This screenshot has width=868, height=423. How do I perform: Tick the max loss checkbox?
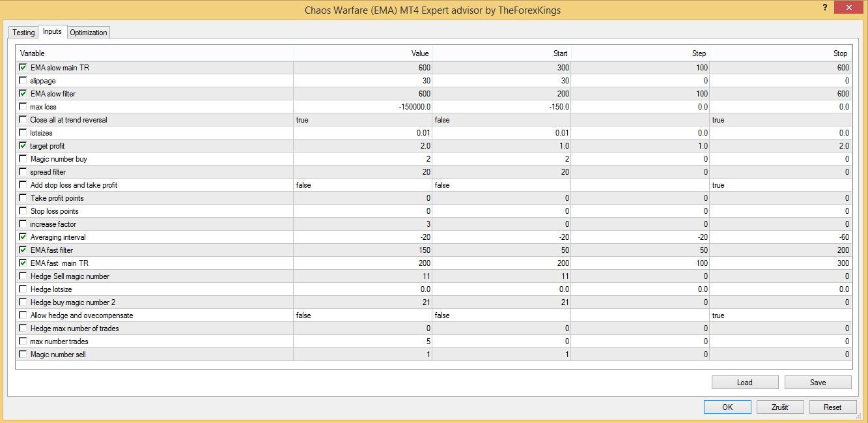23,107
